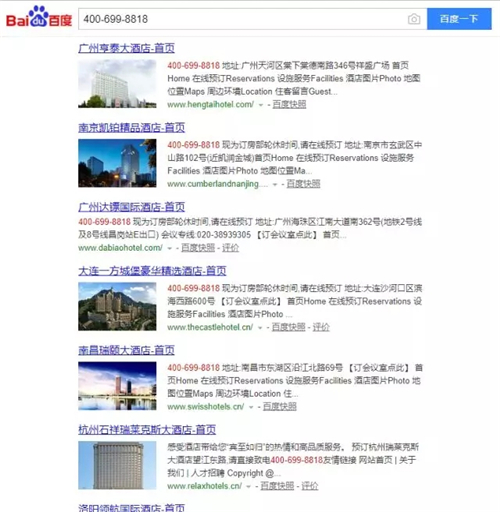The width and height of the screenshot is (500, 512).
Task: Open 广州享泰大酒店-首页 result title
Action: point(126,48)
